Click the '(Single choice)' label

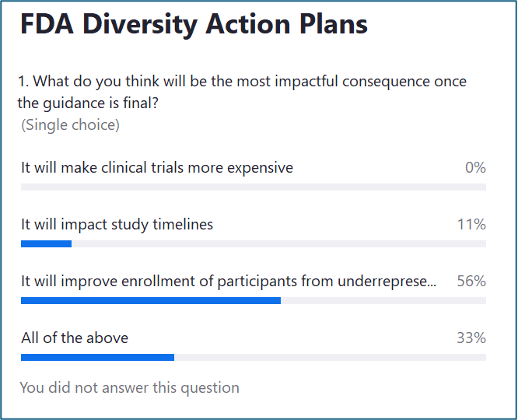tap(70, 124)
